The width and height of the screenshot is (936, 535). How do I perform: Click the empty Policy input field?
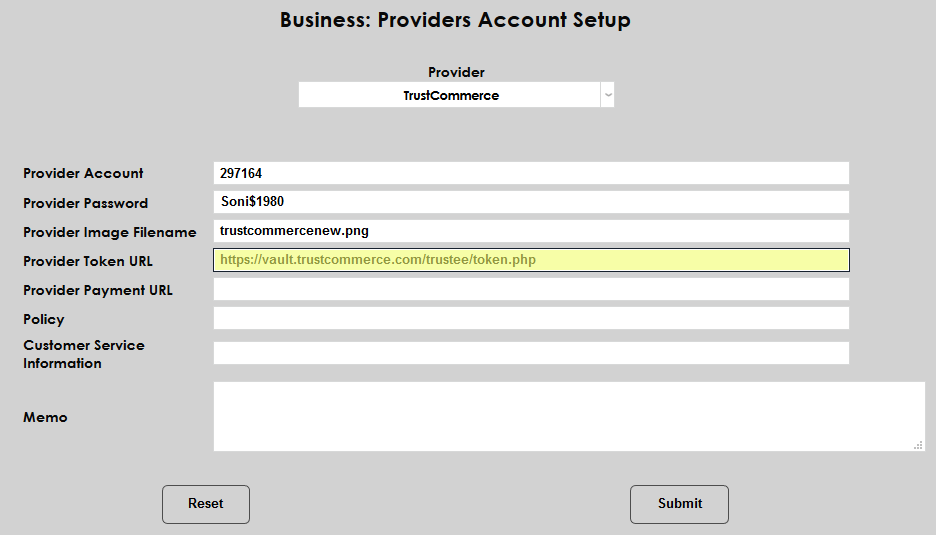(x=531, y=318)
